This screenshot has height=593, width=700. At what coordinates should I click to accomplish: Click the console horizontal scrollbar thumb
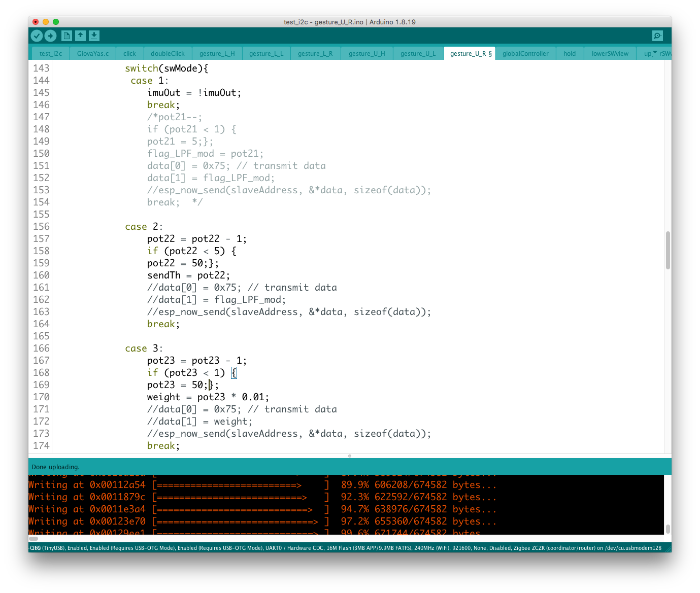34,539
